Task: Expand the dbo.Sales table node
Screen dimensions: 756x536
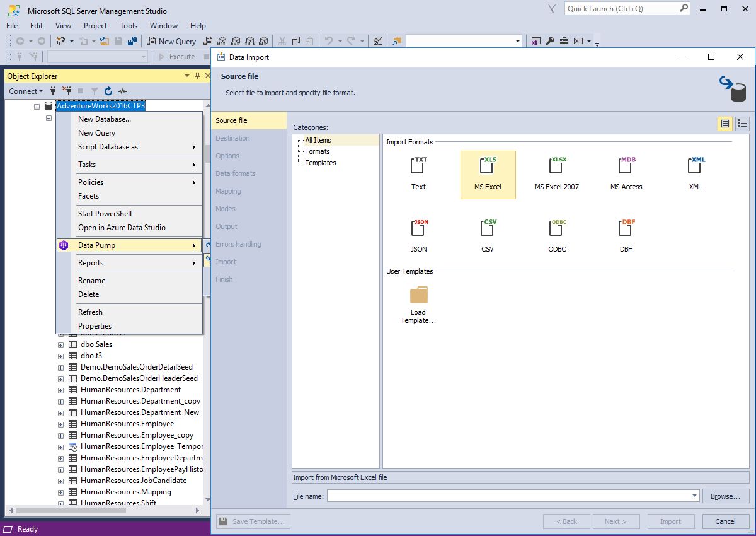Action: coord(61,344)
